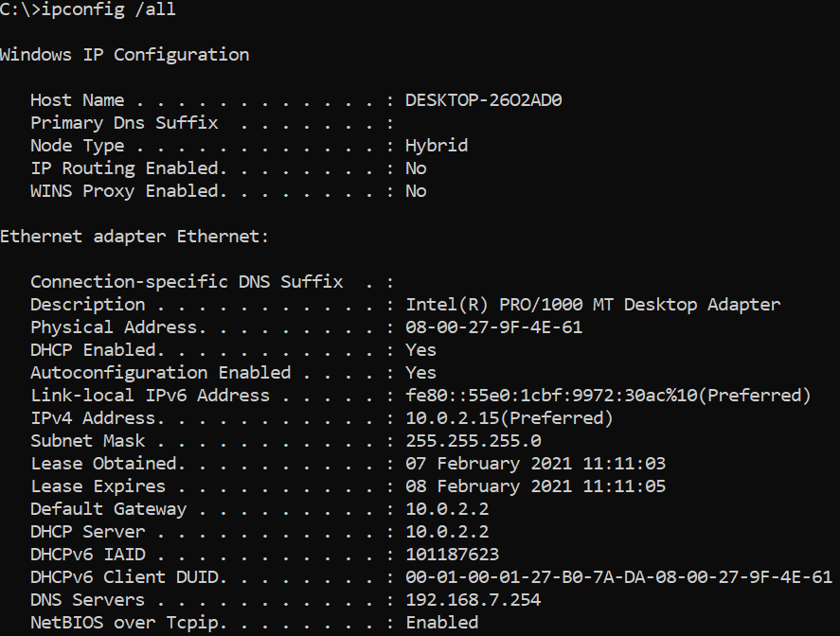Click the physical address 08-00-27-9F-4E-61
The width and height of the screenshot is (840, 636).
494,327
